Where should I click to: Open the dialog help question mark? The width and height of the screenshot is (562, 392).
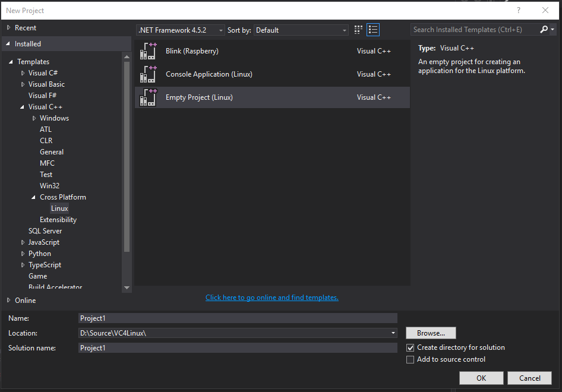click(x=518, y=10)
